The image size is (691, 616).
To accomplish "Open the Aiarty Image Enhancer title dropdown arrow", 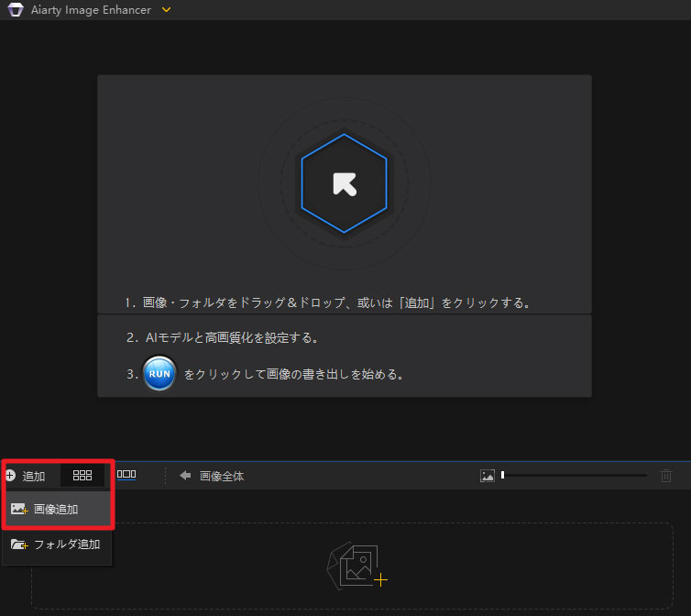I will click(166, 10).
